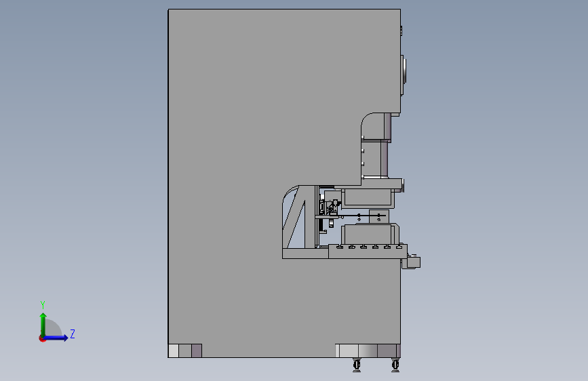
Task: Click the "Z" label on the orientation triad
Action: coord(73,334)
